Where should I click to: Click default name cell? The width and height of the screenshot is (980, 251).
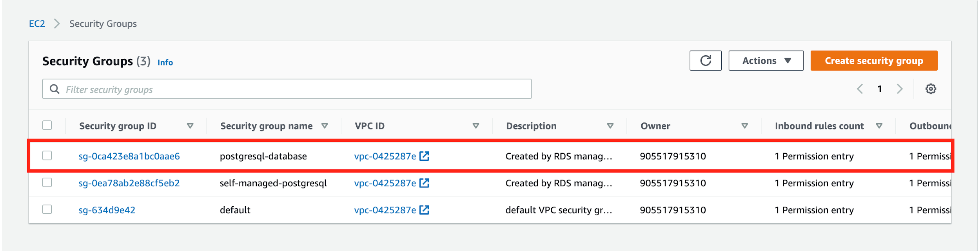[235, 210]
